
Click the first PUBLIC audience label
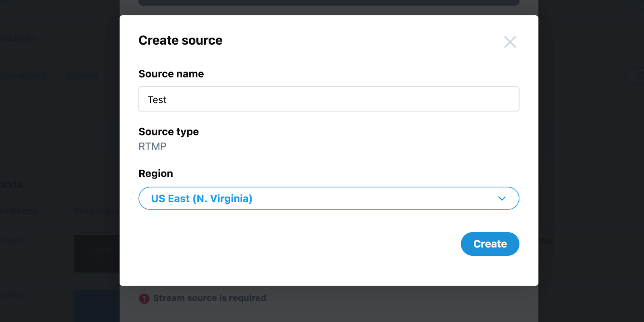(13, 241)
